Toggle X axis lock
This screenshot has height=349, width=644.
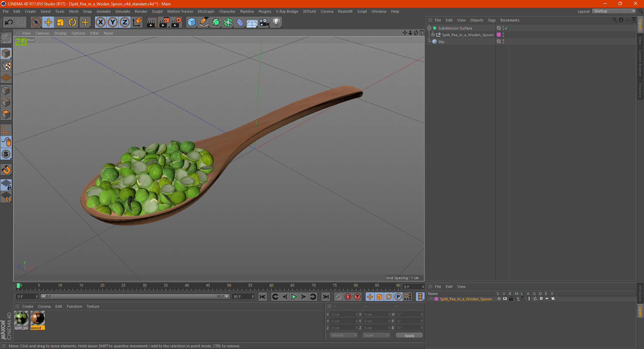(x=100, y=22)
